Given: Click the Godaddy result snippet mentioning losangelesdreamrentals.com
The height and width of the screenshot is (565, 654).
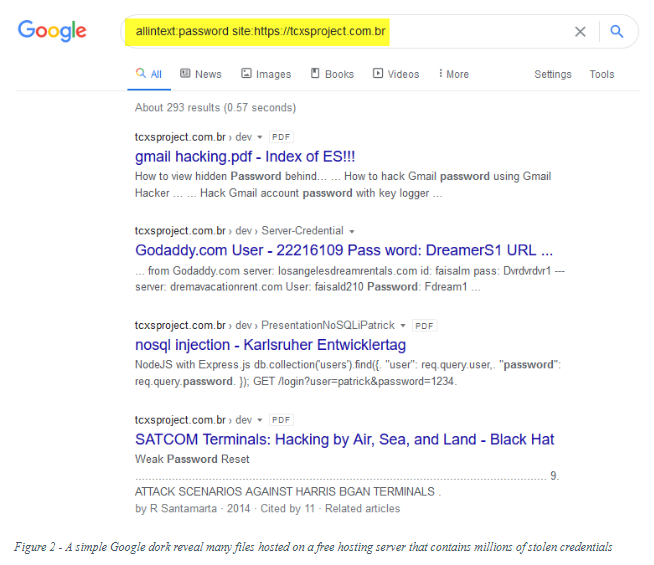Looking at the screenshot, I should click(350, 279).
